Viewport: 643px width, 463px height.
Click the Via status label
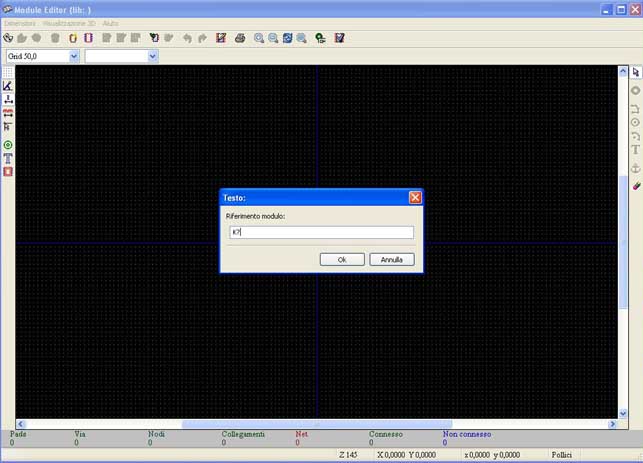tap(80, 434)
